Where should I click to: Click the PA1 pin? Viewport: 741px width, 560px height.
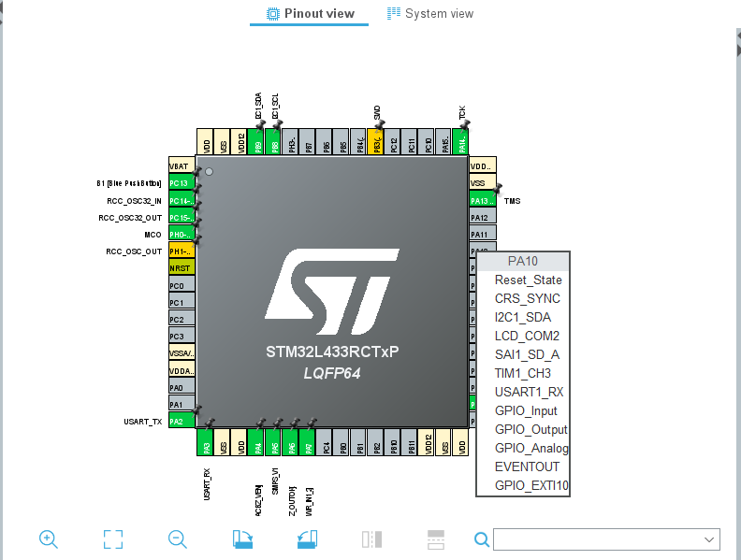[x=182, y=405]
